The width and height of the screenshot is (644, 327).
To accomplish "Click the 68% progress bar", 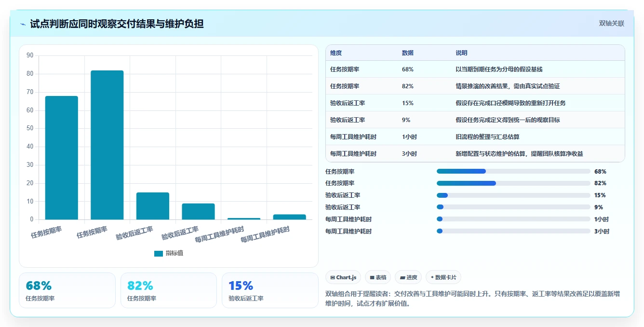I will pyautogui.click(x=513, y=171).
